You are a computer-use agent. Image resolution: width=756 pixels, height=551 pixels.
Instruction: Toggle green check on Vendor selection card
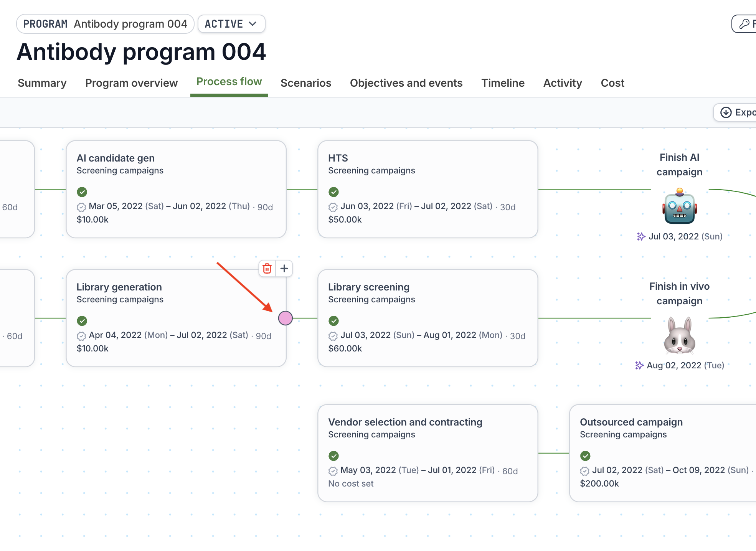pos(334,456)
